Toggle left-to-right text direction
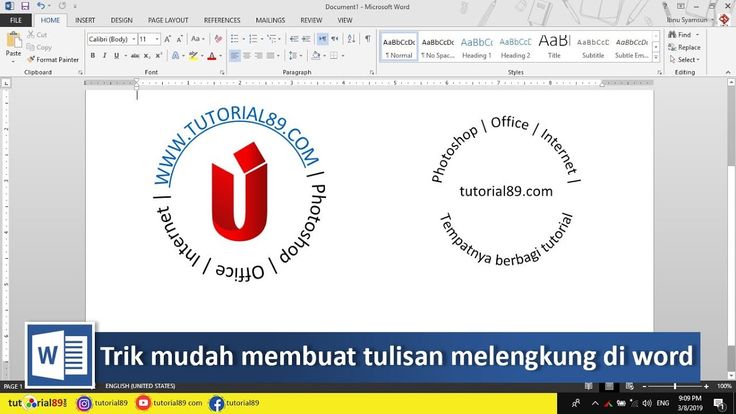Image resolution: width=736 pixels, height=414 pixels. [x=322, y=39]
